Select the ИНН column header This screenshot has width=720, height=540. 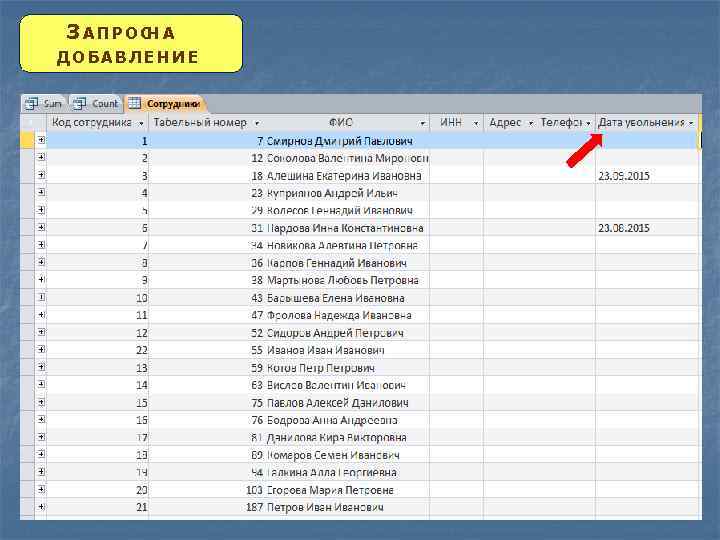tap(456, 123)
